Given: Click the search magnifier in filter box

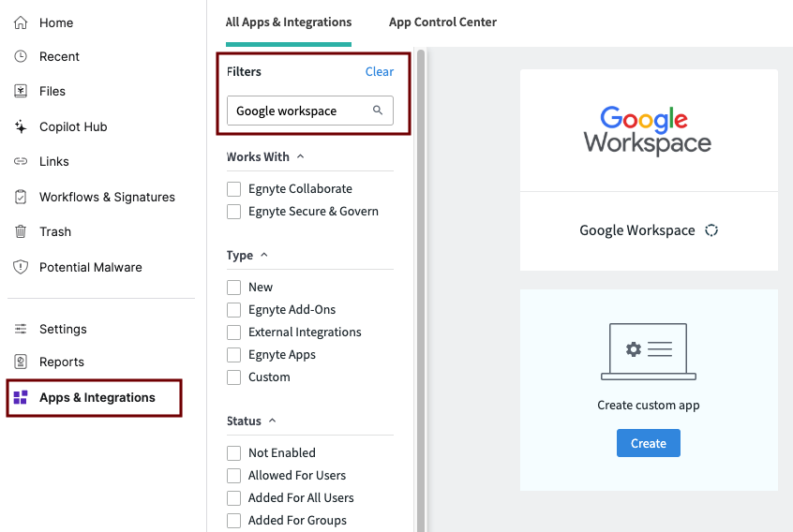Looking at the screenshot, I should pyautogui.click(x=378, y=111).
